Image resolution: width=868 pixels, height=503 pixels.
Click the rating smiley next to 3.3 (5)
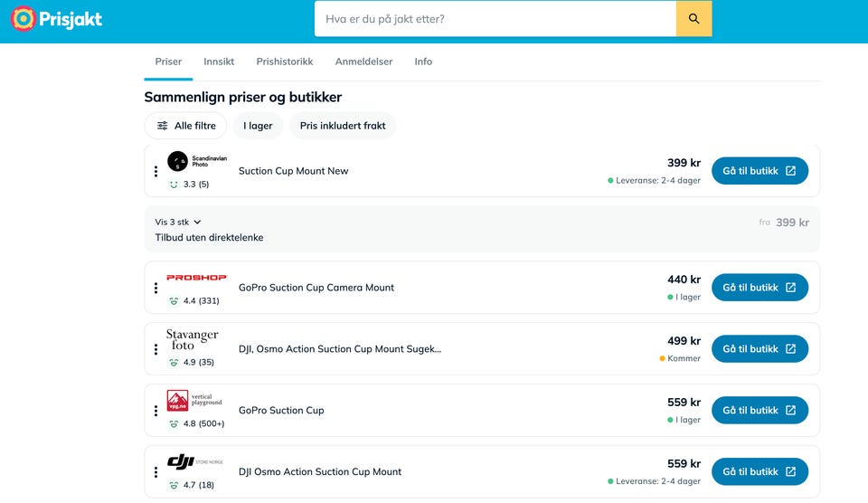(x=174, y=185)
